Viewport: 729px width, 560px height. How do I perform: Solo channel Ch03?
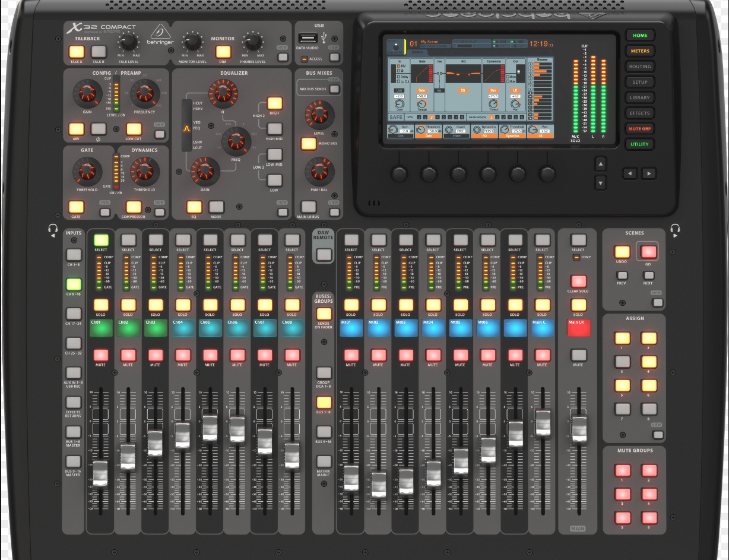pyautogui.click(x=155, y=305)
